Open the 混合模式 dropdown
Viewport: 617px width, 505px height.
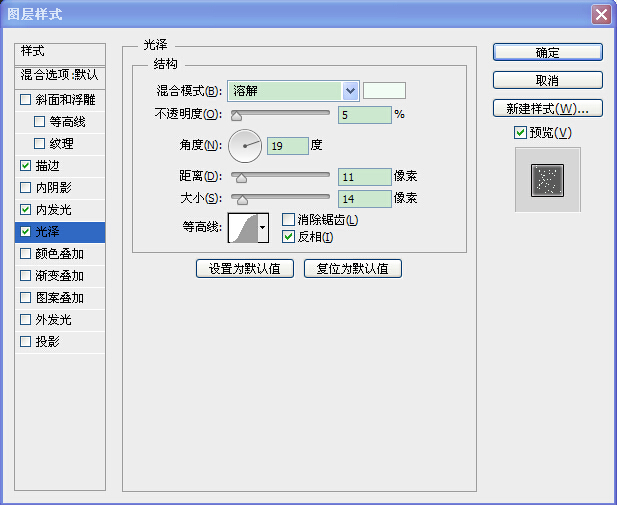(350, 91)
